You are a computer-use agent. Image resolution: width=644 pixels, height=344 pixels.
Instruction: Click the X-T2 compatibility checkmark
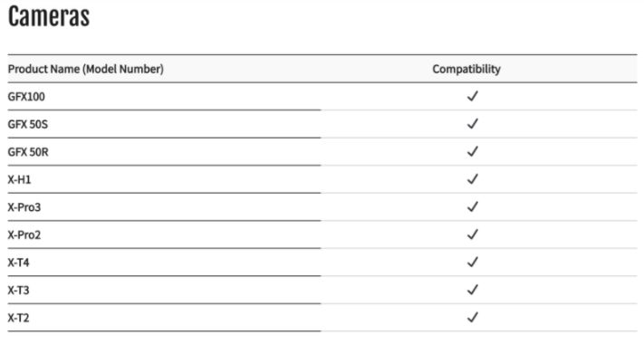(x=473, y=318)
